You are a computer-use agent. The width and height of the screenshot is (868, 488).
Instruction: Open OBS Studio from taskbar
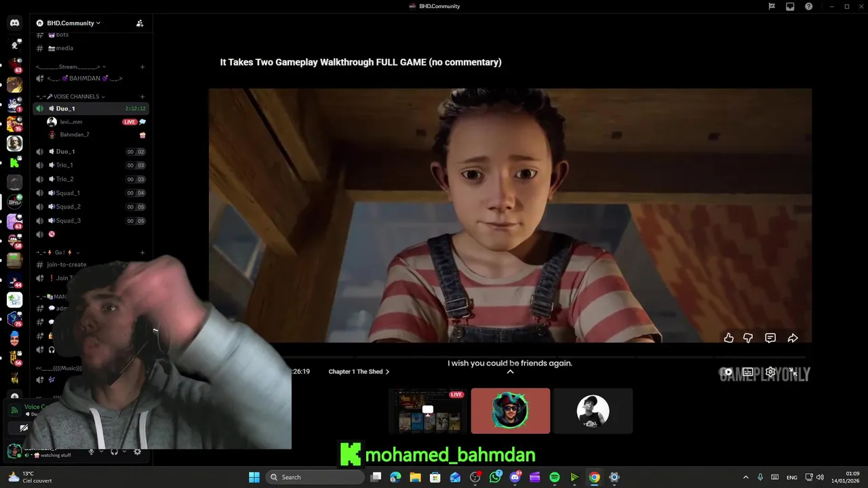click(475, 477)
